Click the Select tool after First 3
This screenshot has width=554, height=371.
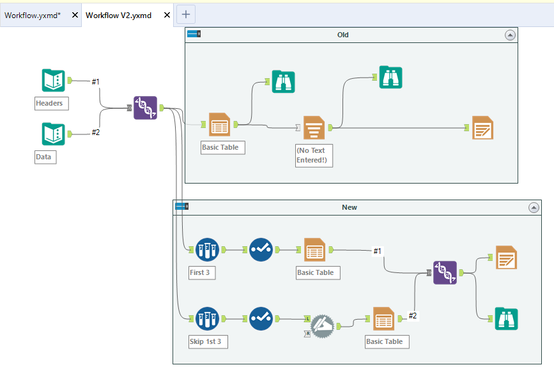pos(261,249)
